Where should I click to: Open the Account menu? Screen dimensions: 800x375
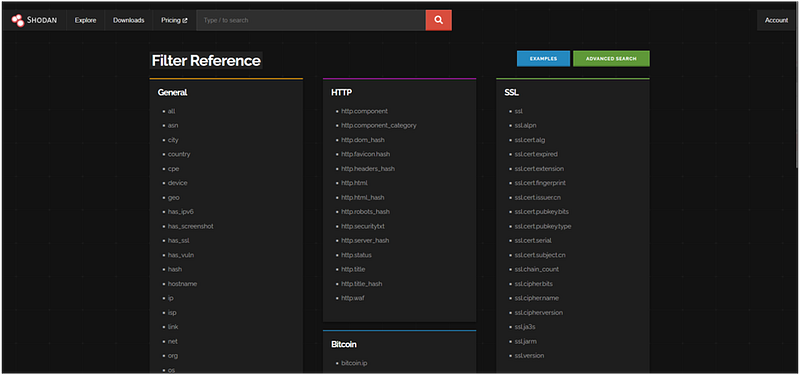point(776,20)
